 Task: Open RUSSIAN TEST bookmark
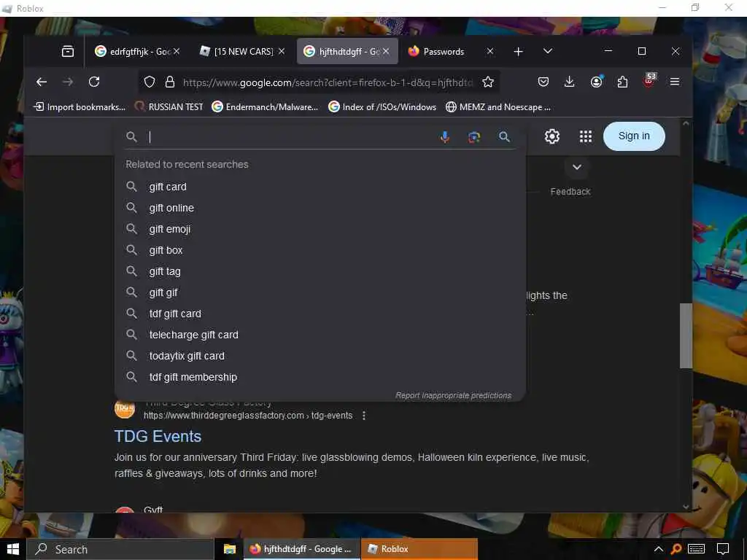coord(169,107)
